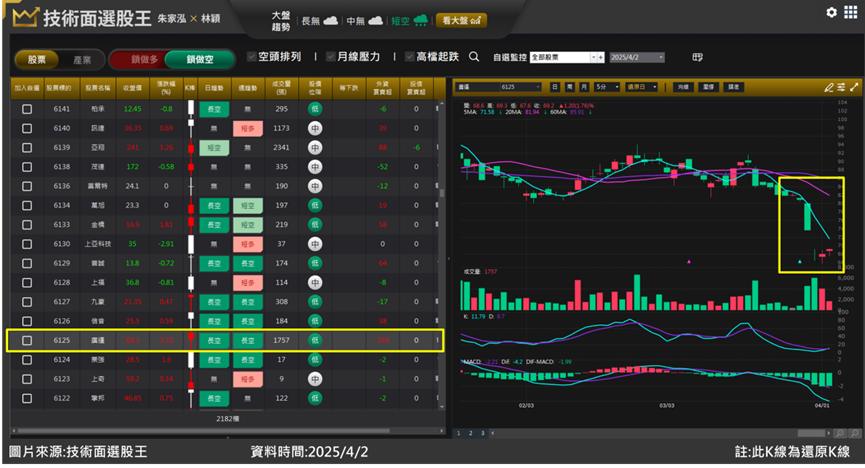Click middle price-level badge for 6140

pos(315,129)
